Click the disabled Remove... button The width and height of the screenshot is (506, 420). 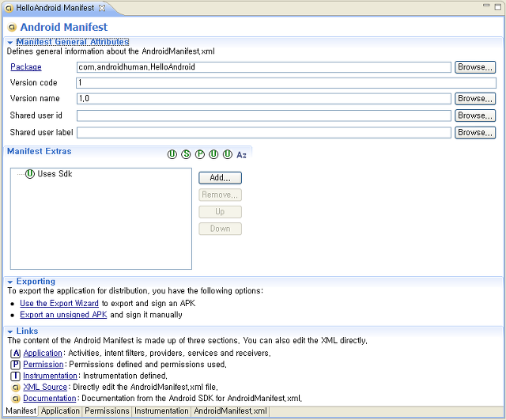pos(220,195)
